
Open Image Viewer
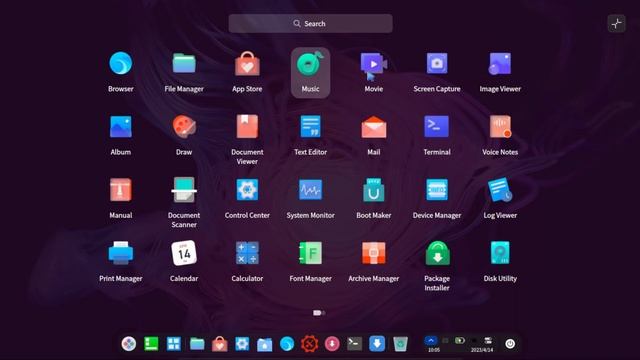coord(500,64)
